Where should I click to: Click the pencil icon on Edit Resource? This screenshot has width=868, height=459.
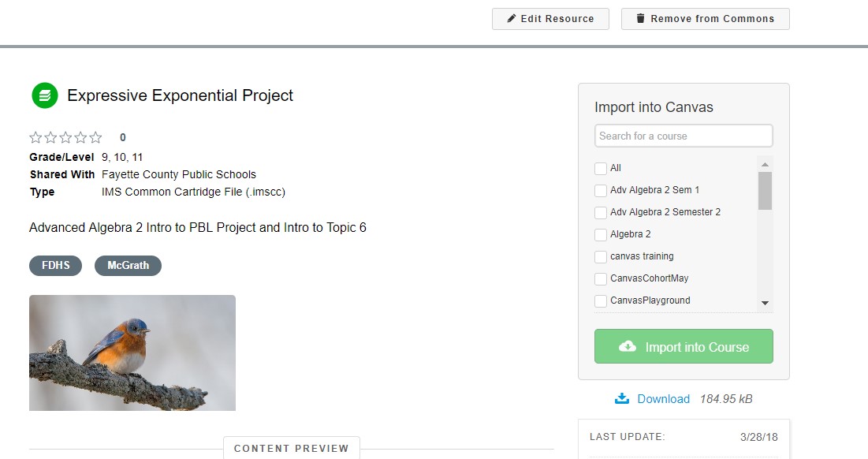point(512,19)
